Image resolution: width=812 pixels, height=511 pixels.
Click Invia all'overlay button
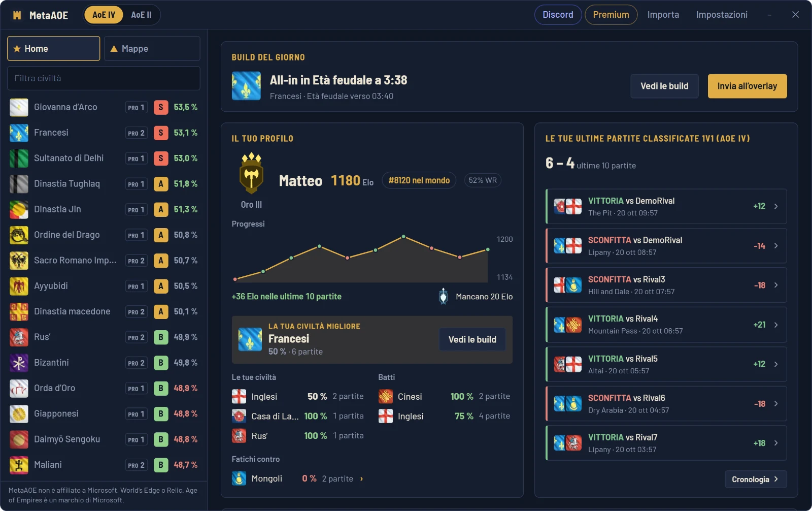pos(747,86)
